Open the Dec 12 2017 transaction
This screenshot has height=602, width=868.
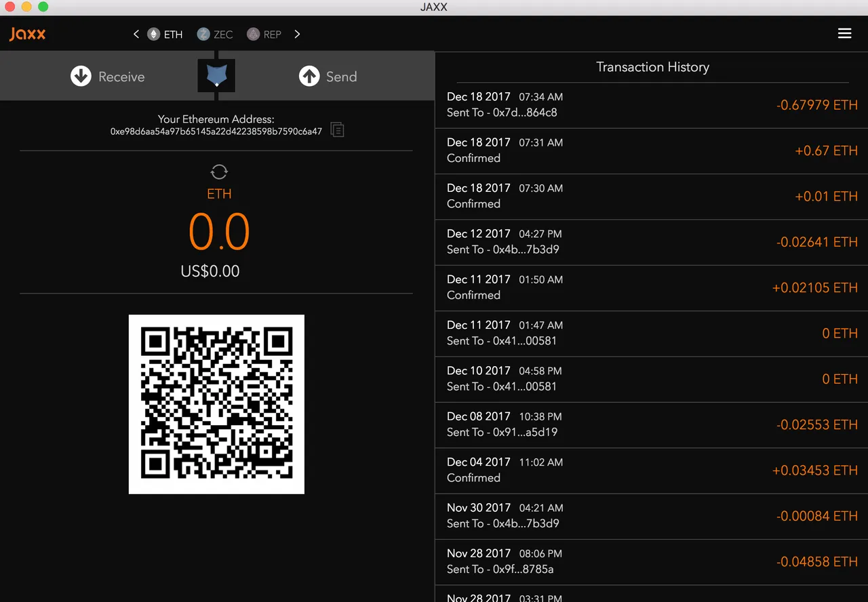click(x=652, y=242)
